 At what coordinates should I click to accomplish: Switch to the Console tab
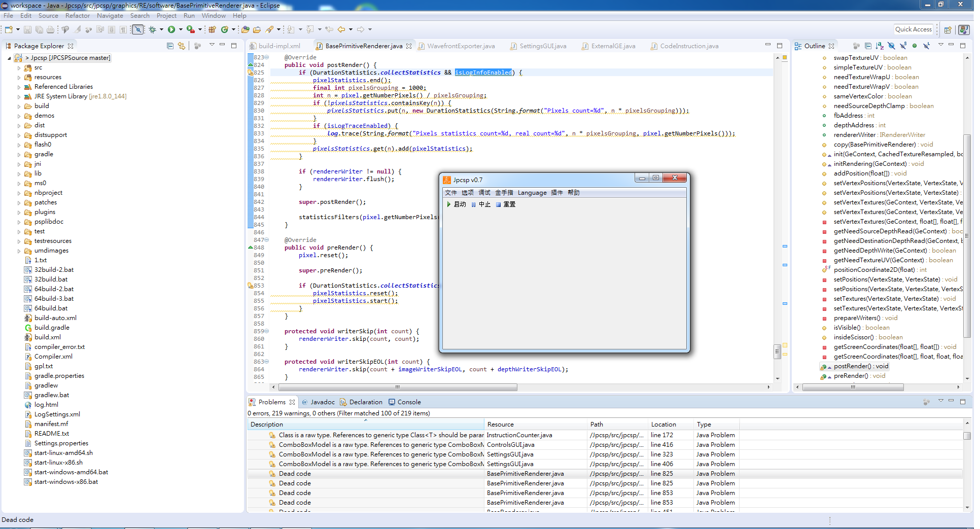[409, 402]
